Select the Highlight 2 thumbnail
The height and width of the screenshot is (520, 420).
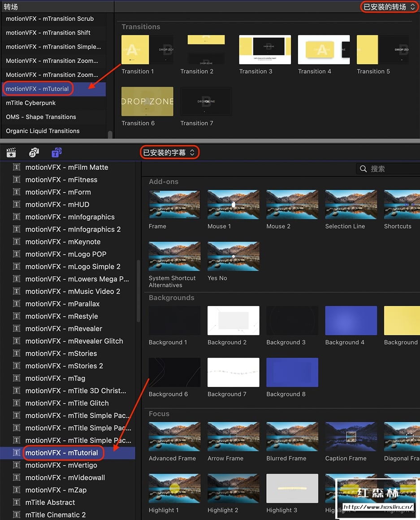coord(234,488)
